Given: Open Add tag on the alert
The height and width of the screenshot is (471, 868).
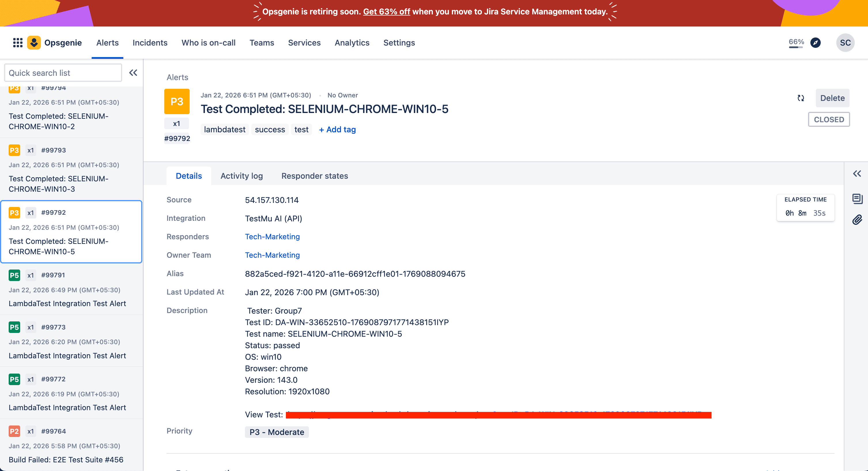Looking at the screenshot, I should (x=337, y=129).
